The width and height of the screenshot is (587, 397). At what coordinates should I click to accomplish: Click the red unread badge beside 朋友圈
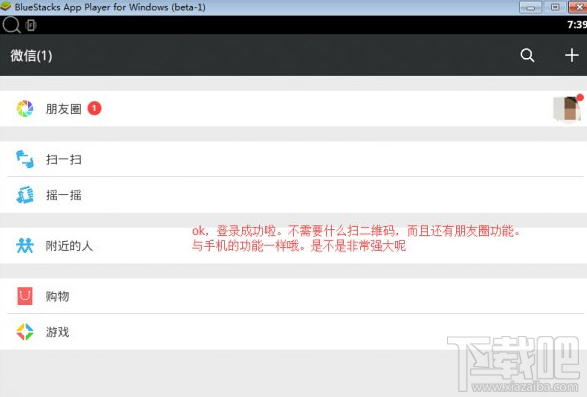click(x=94, y=108)
